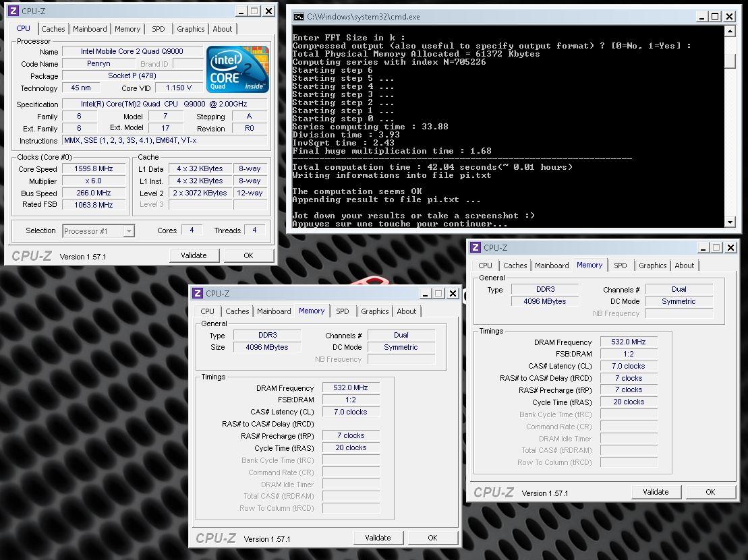Select CPU tab in top-left CPU-Z window

23,28
